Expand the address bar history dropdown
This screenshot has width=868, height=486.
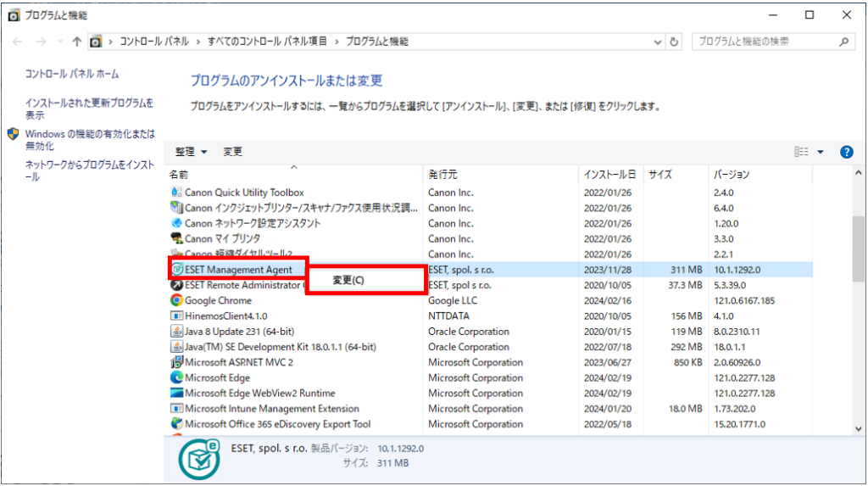(657, 42)
